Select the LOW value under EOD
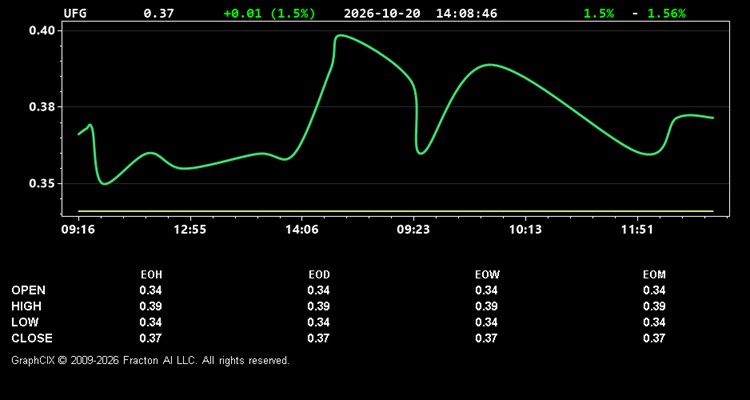This screenshot has height=400, width=750. 319,322
